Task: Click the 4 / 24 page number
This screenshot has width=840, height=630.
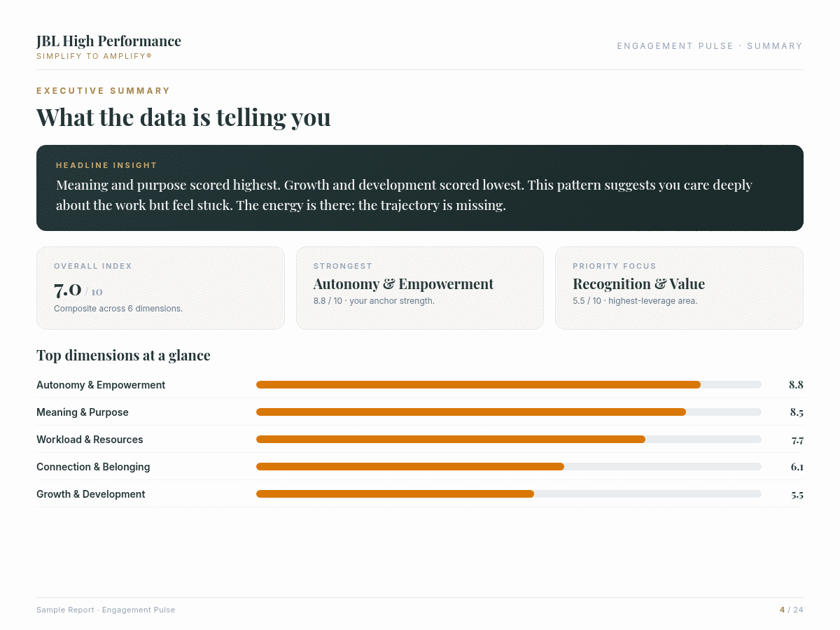Action: (x=791, y=610)
